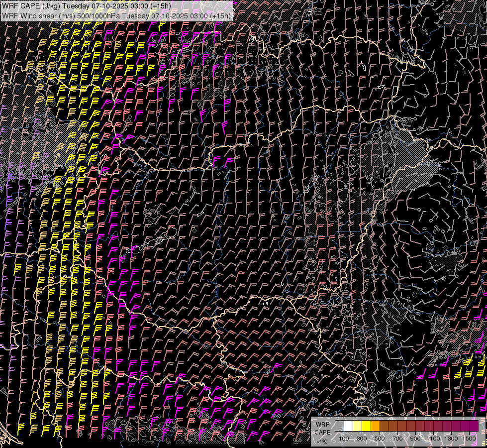This screenshot has width=487, height=448.
Task: Click the white swatch in the CAPE legend
Action: click(348, 426)
